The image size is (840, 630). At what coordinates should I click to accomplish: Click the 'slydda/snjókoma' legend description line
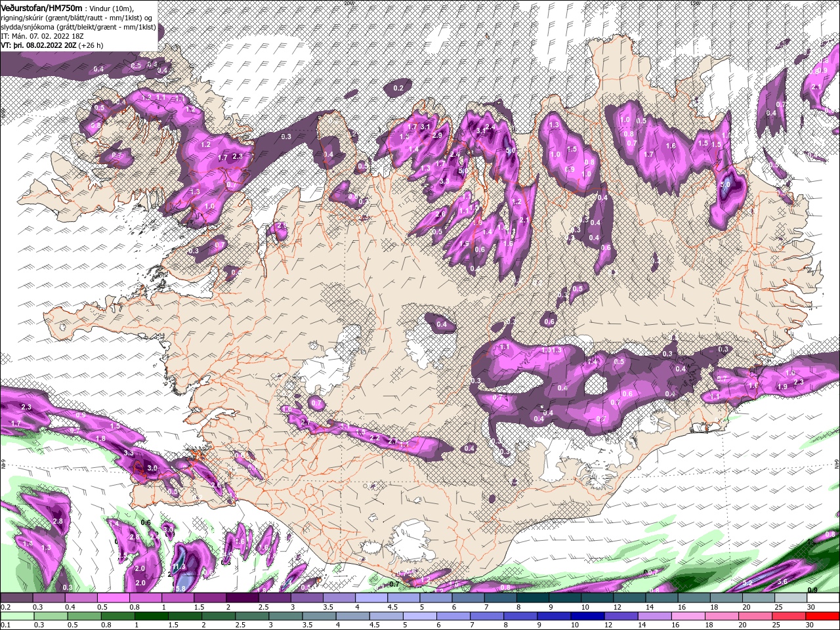click(x=78, y=26)
